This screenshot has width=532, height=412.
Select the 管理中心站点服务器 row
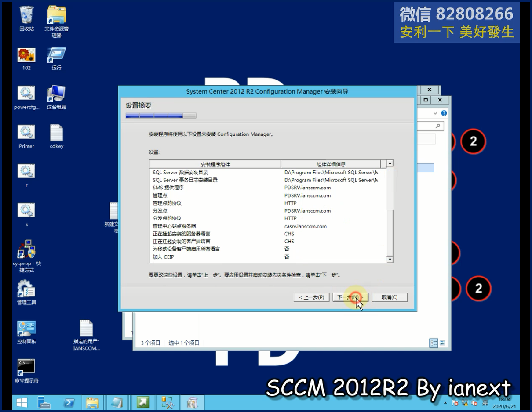(x=268, y=226)
